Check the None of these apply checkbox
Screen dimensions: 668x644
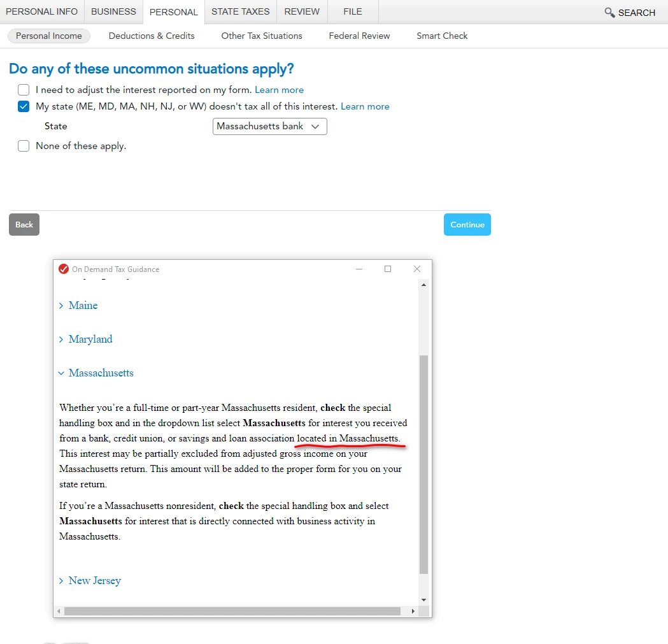tap(24, 146)
